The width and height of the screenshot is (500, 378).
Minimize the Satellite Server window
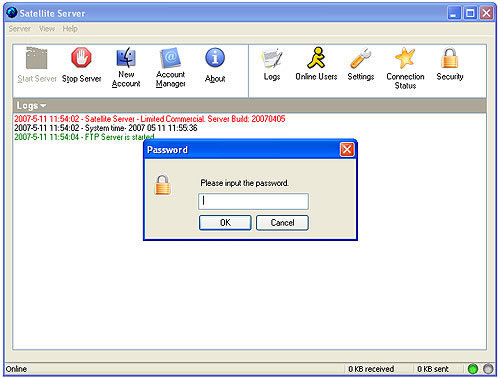point(454,13)
